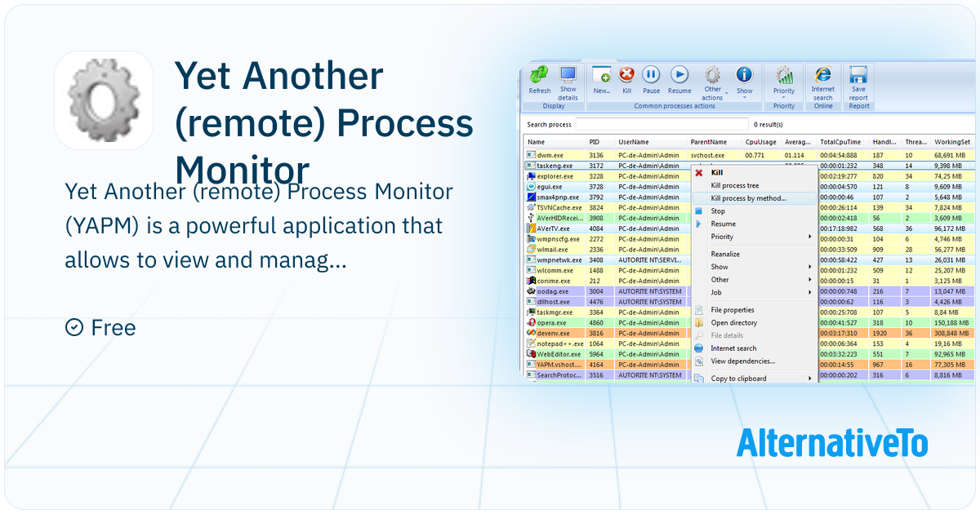Sort by the PID column header
980x514 pixels.
tap(600, 142)
